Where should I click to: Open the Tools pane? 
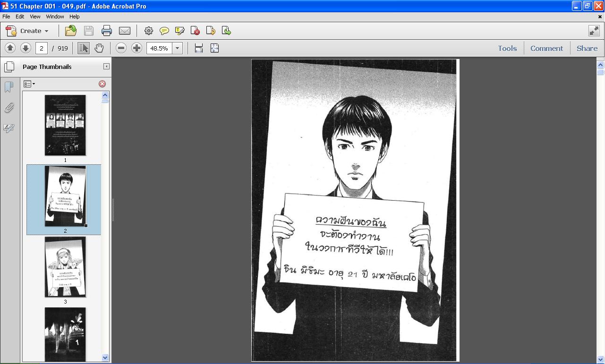tap(507, 48)
